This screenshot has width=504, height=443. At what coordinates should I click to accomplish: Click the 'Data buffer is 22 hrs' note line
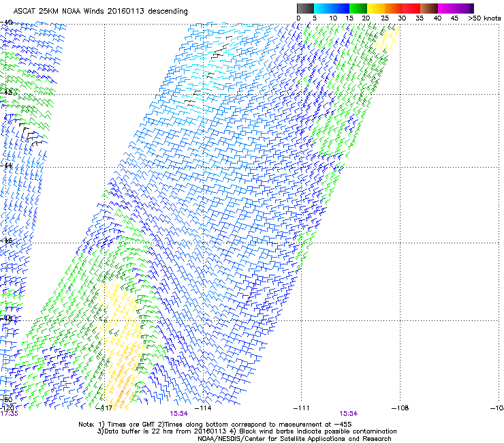pyautogui.click(x=247, y=431)
